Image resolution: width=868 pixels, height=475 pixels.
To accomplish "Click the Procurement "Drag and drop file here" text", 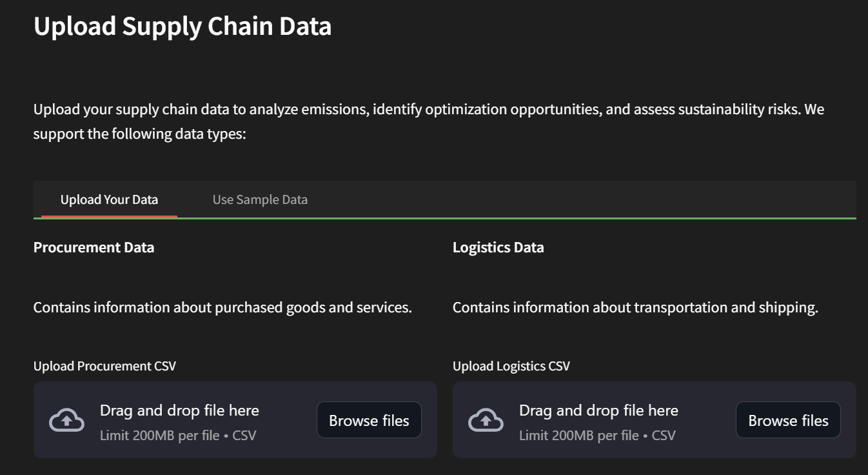I will [x=179, y=410].
